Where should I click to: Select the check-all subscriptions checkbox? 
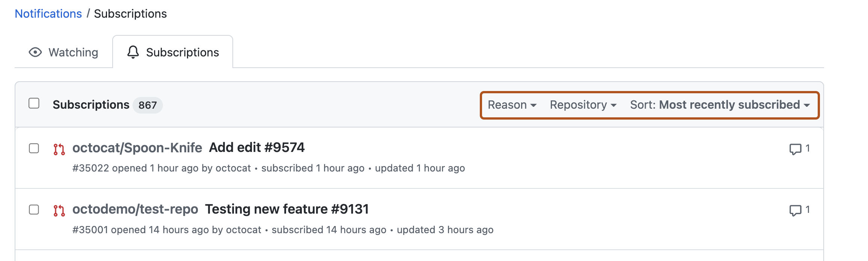pyautogui.click(x=34, y=103)
